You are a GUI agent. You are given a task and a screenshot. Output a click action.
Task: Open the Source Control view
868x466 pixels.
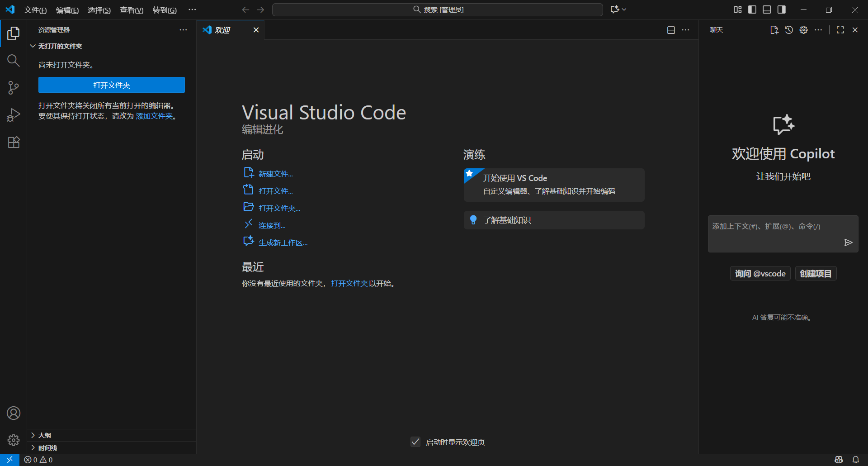tap(14, 87)
